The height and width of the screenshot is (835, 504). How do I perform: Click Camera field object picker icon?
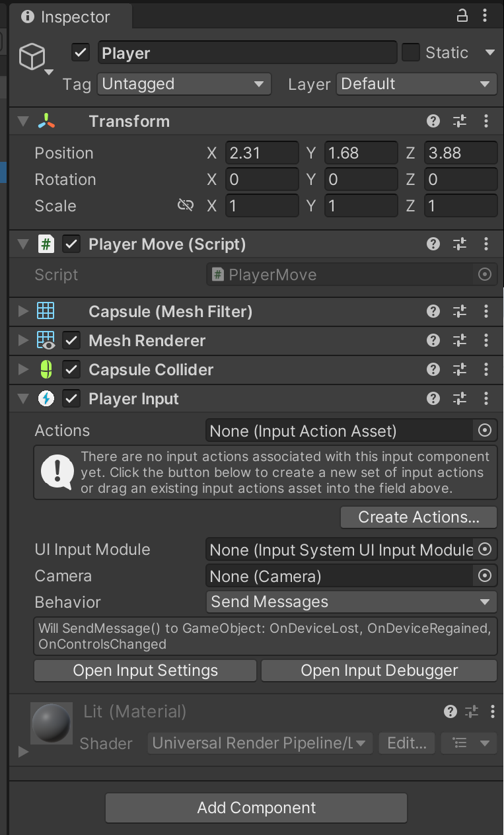[485, 576]
